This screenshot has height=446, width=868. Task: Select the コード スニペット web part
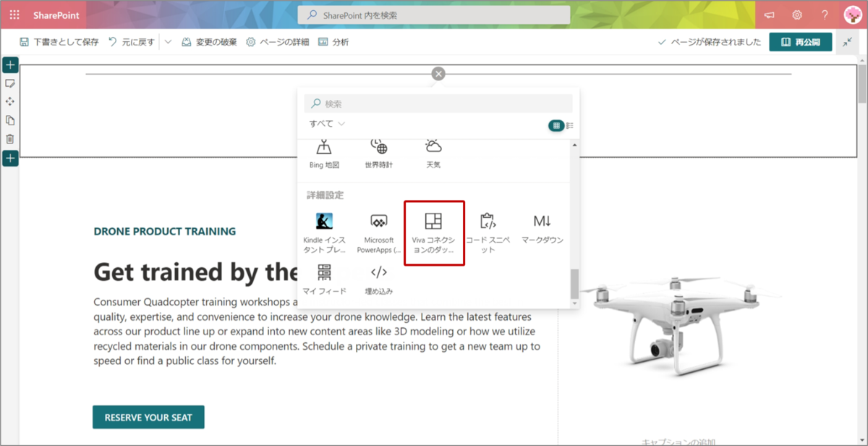(x=488, y=234)
